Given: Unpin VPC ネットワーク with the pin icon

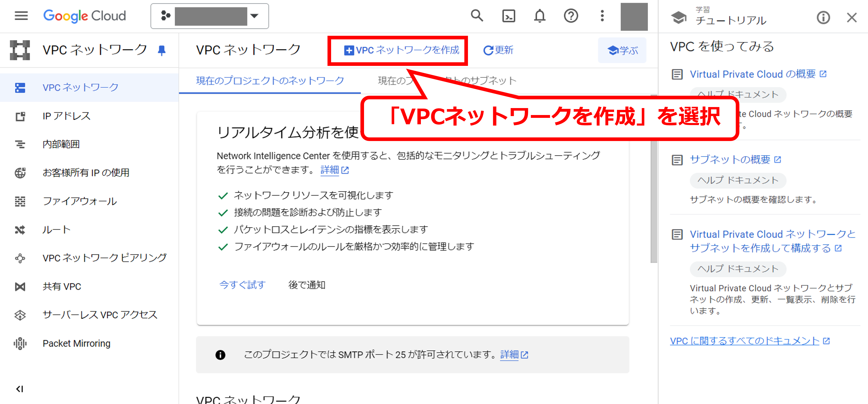Looking at the screenshot, I should click(x=162, y=50).
